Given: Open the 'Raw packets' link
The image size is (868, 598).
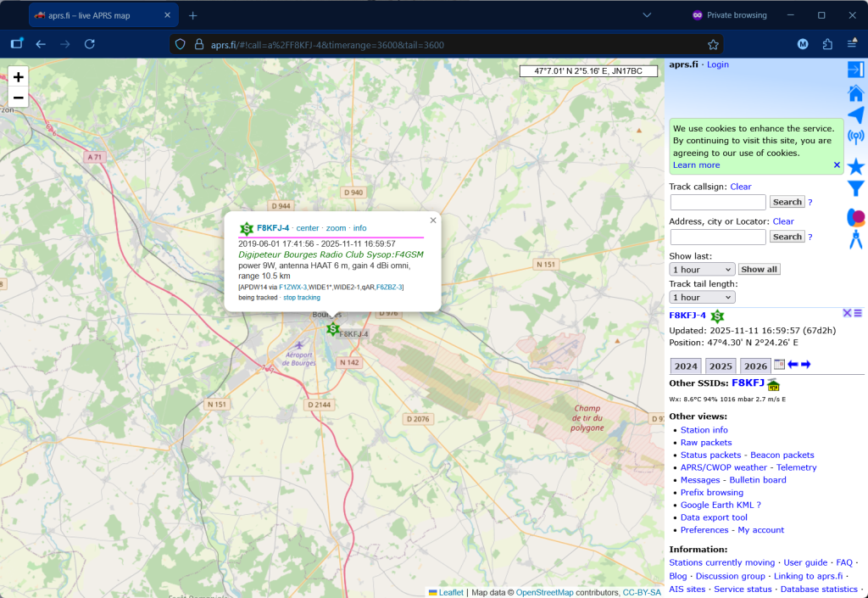Looking at the screenshot, I should 705,443.
